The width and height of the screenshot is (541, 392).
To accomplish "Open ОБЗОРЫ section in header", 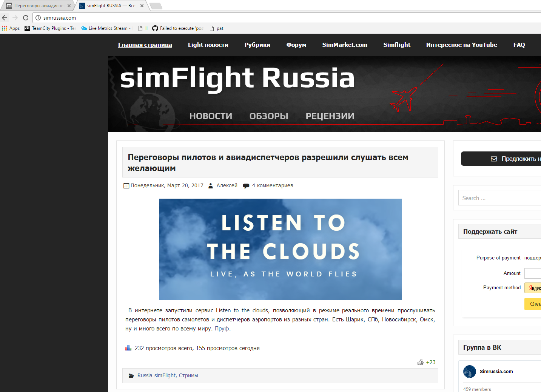I will click(x=269, y=116).
